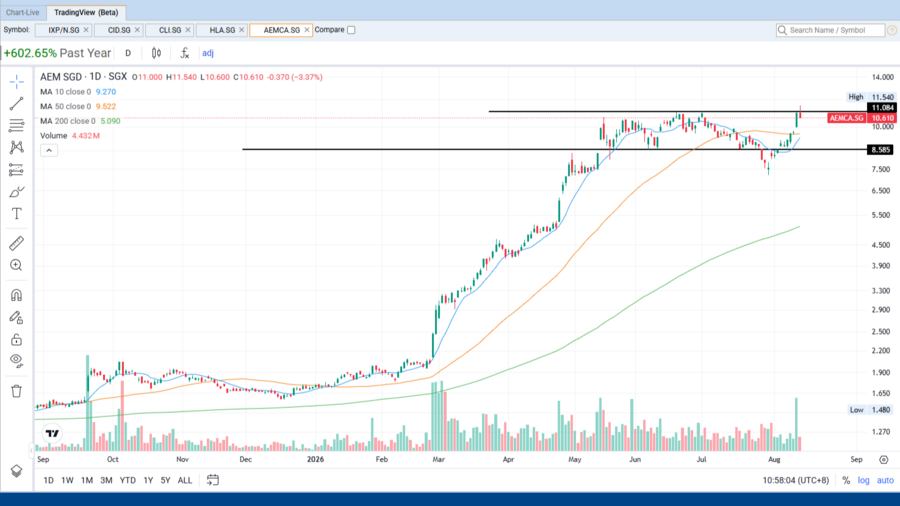900x506 pixels.
Task: Hide all drawings with eye icon
Action: tap(17, 361)
